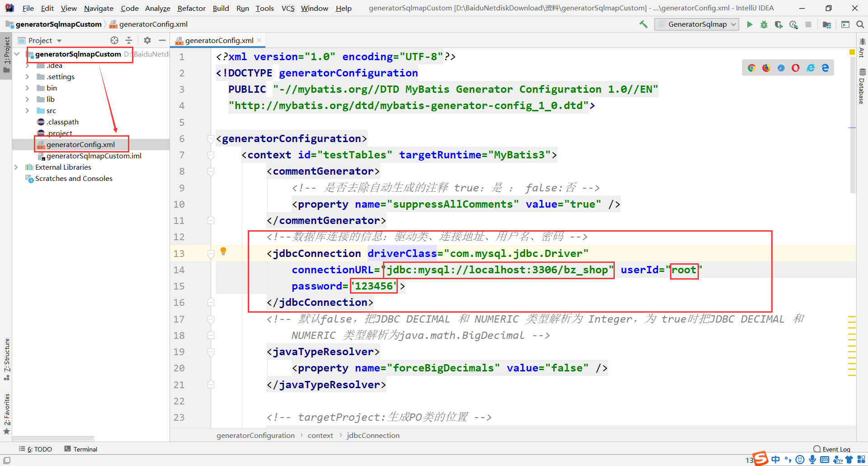Click the microphone icon in IME bar
This screenshot has height=466, width=868.
(812, 460)
